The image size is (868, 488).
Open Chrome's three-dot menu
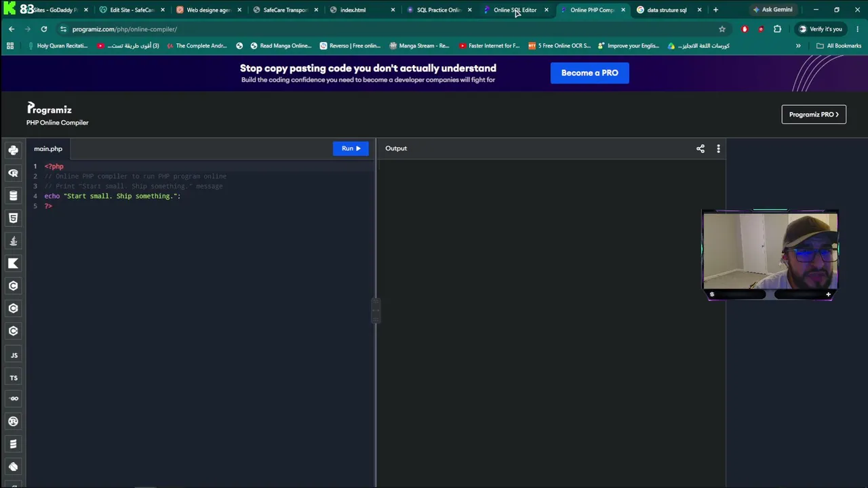click(x=859, y=29)
